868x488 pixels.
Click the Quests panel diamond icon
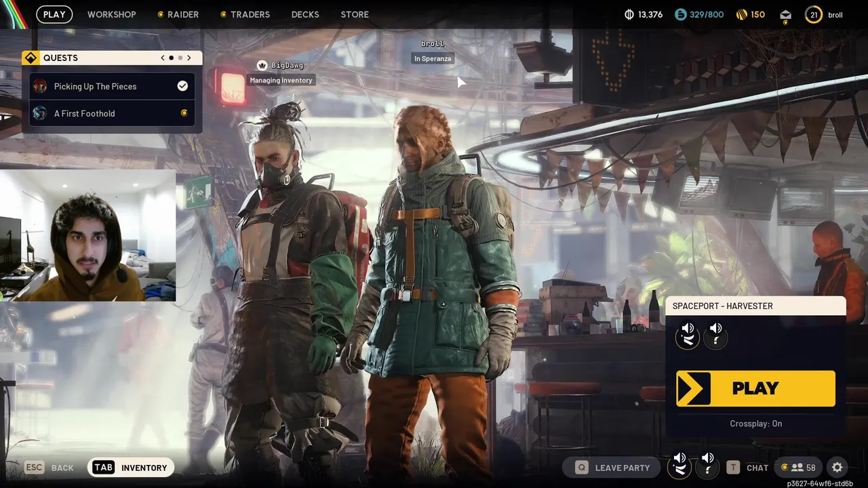tap(31, 58)
